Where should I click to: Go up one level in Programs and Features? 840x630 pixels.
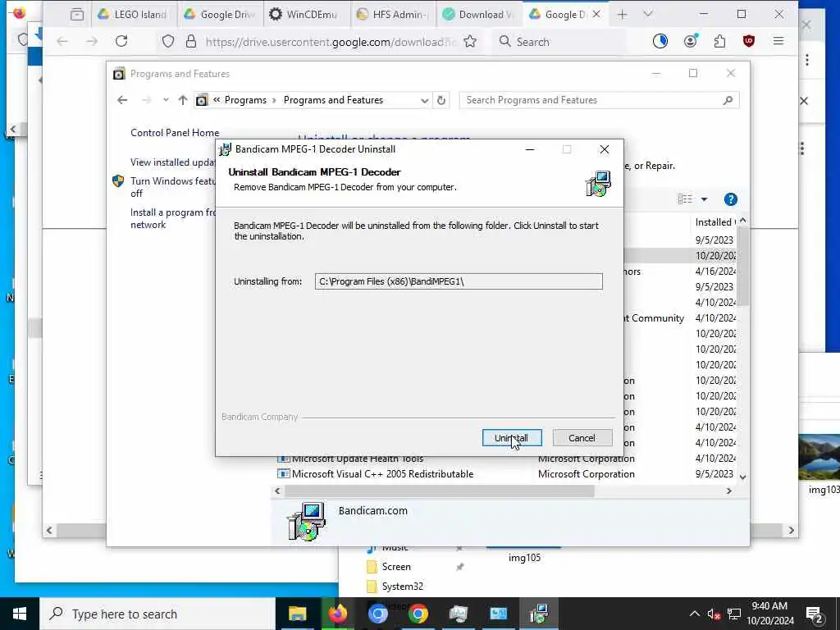(x=183, y=100)
